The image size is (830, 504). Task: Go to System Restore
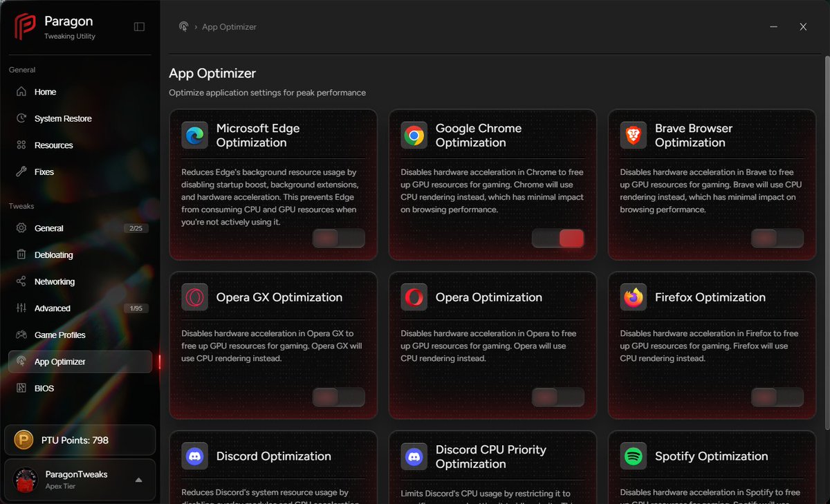80,118
